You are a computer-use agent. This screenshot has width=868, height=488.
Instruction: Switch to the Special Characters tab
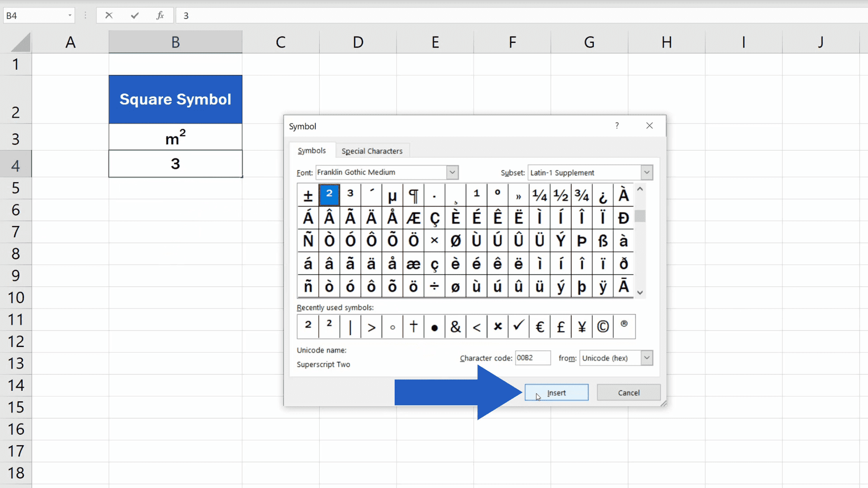(372, 151)
